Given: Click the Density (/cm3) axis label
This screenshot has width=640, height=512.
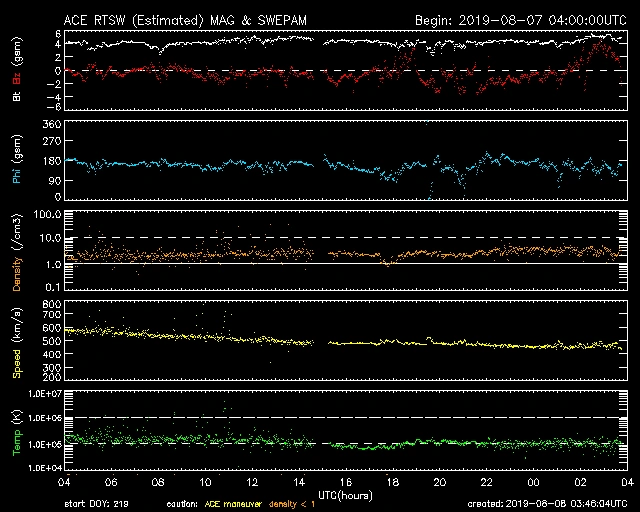Looking at the screenshot, I should (17, 255).
